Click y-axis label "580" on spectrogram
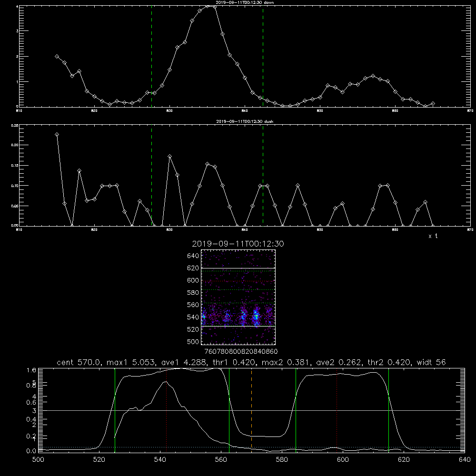 pos(193,293)
